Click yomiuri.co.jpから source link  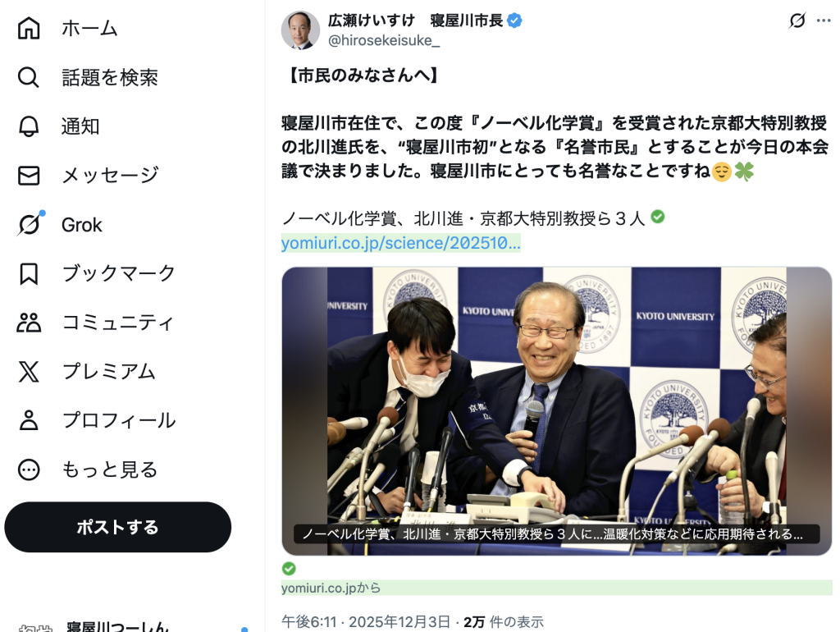331,588
